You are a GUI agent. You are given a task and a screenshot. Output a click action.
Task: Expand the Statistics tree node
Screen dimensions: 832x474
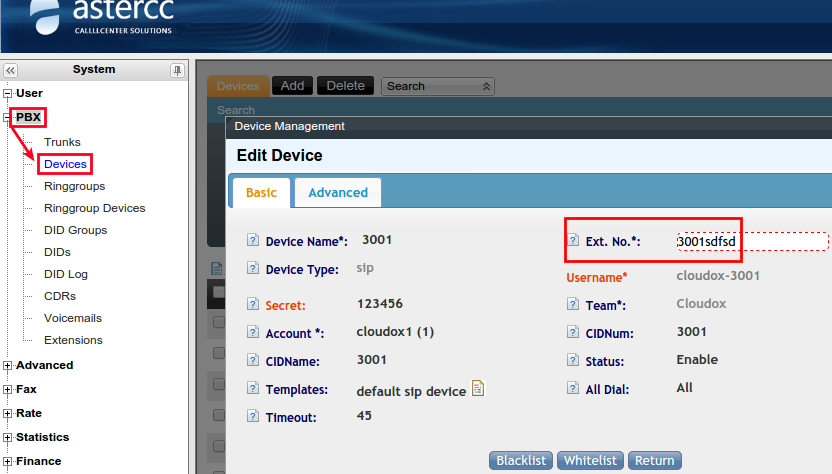click(x=8, y=438)
